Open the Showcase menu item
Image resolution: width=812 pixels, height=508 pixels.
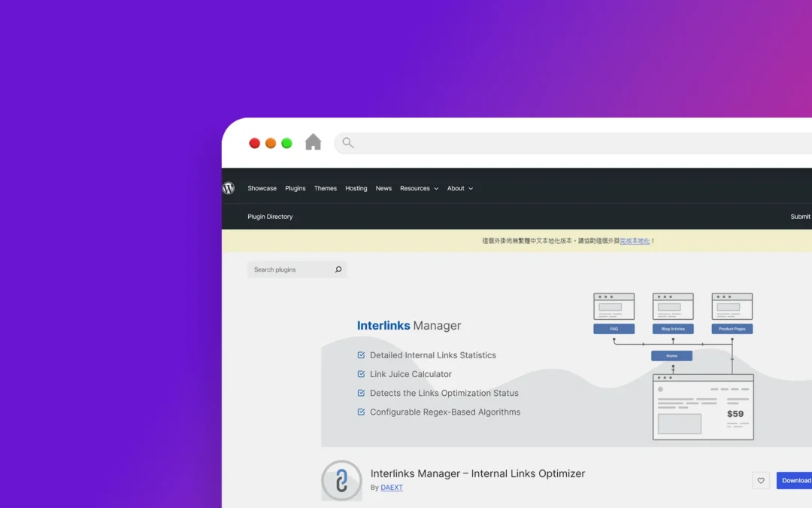pyautogui.click(x=262, y=188)
